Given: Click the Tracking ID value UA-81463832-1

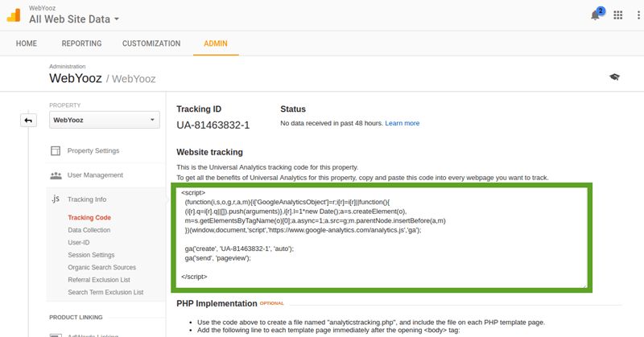Looking at the screenshot, I should tap(213, 125).
